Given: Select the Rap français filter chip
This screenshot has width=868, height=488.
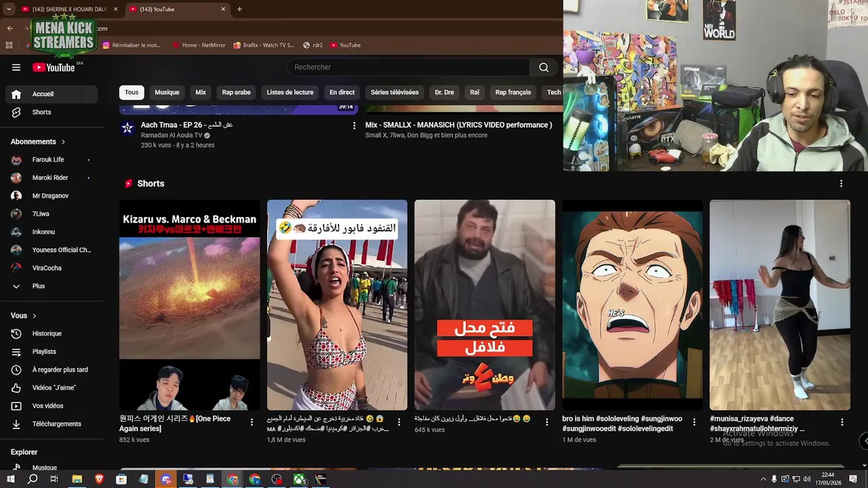Looking at the screenshot, I should click(513, 92).
